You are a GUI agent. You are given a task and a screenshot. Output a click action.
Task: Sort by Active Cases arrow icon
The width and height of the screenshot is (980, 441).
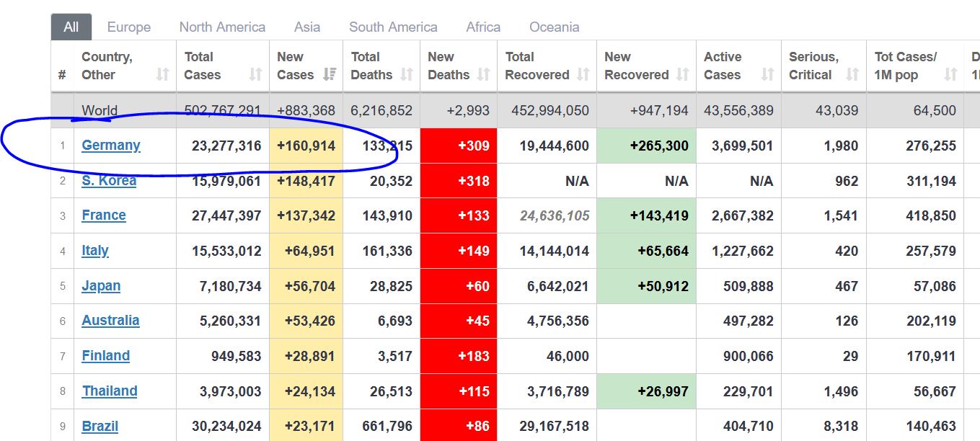click(767, 74)
